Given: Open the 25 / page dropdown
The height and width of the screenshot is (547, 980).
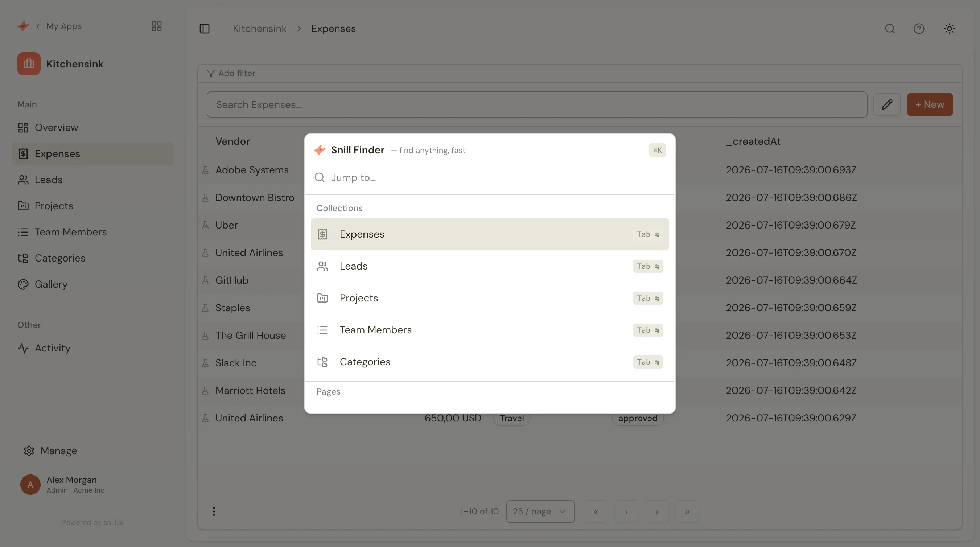Looking at the screenshot, I should pyautogui.click(x=540, y=511).
